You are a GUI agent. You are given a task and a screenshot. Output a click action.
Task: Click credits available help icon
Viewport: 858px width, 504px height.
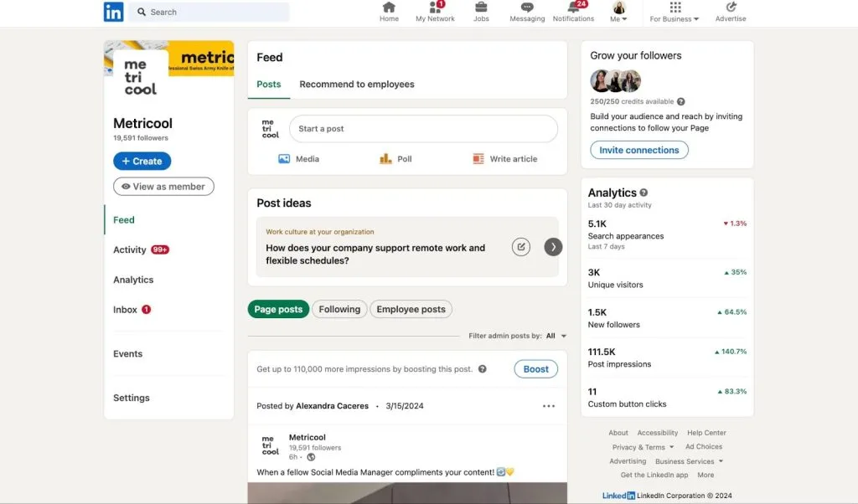[x=680, y=101]
